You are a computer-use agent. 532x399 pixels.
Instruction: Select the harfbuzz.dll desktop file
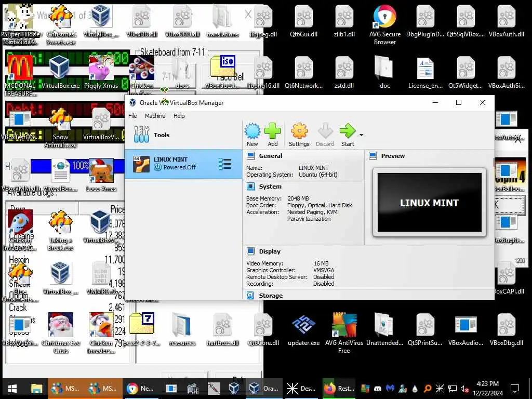coord(223,330)
